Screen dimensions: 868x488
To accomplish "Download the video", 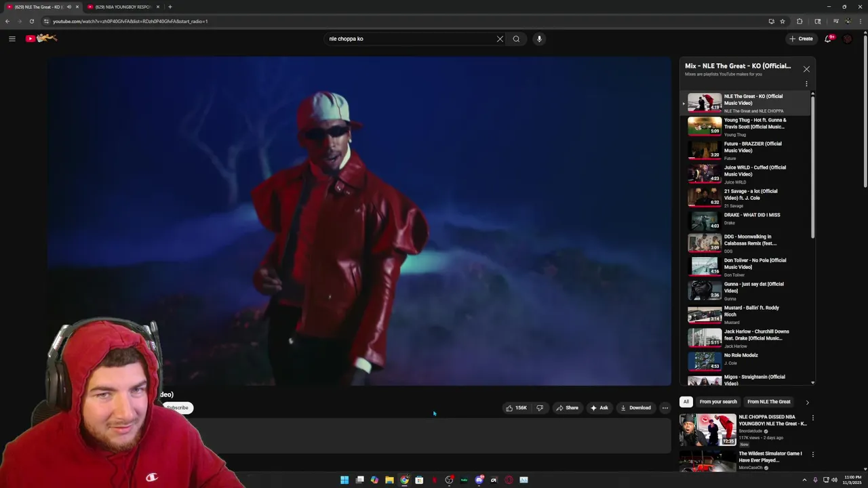I will 635,408.
